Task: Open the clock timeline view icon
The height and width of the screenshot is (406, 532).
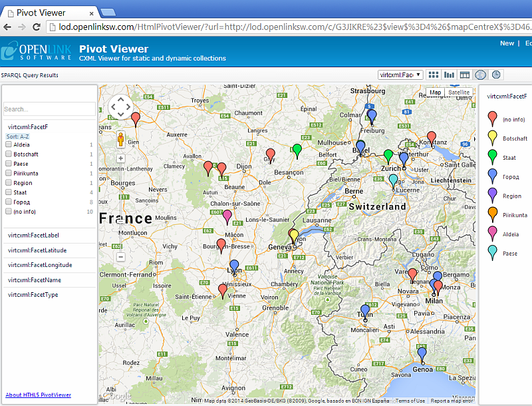Action: (496, 75)
